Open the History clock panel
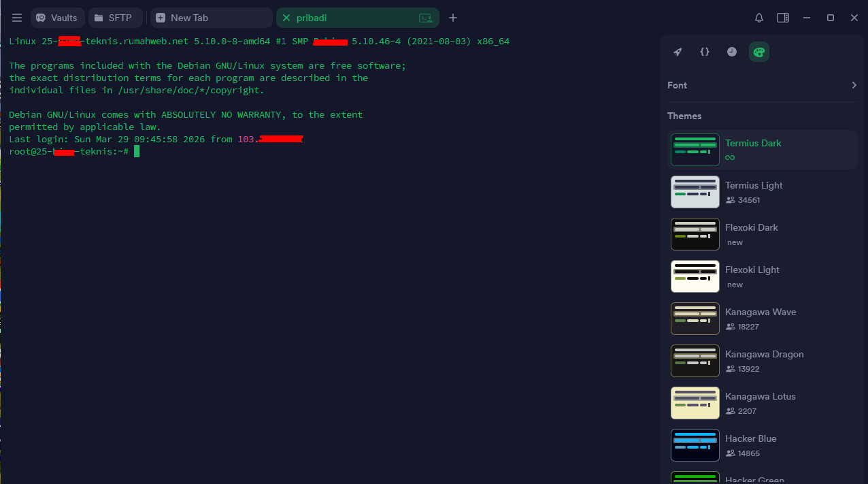 tap(732, 52)
